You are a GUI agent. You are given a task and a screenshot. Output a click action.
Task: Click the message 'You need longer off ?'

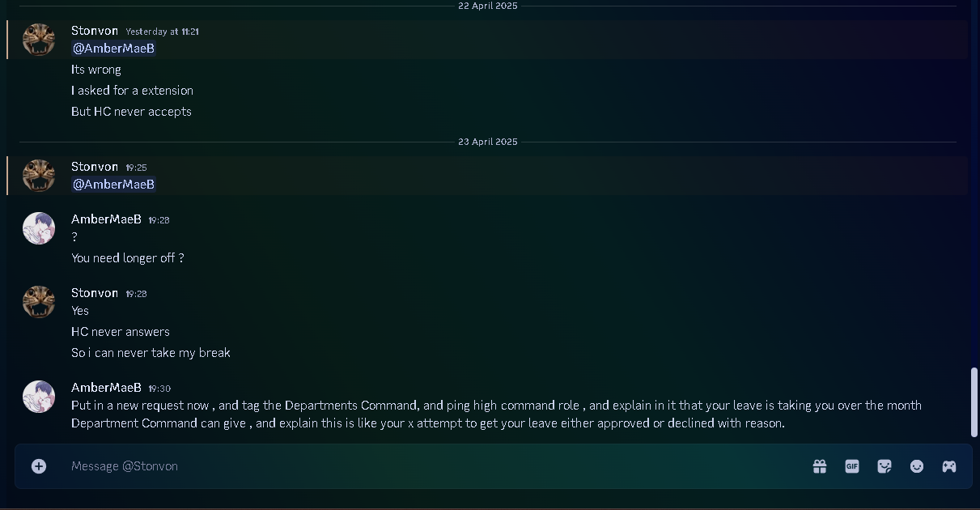coord(128,258)
